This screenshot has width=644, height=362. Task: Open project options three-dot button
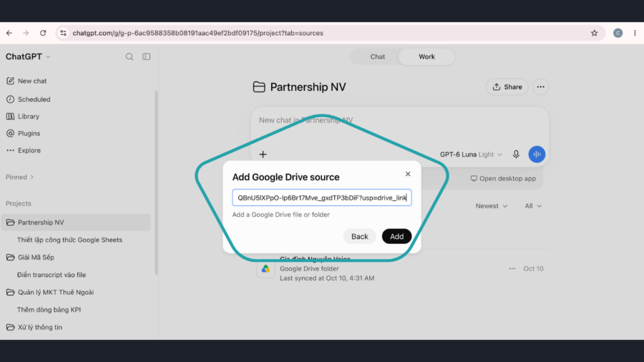[x=540, y=87]
